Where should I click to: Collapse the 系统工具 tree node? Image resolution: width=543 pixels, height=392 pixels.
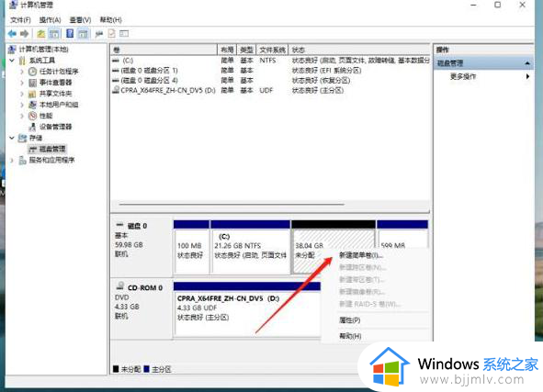[12, 61]
